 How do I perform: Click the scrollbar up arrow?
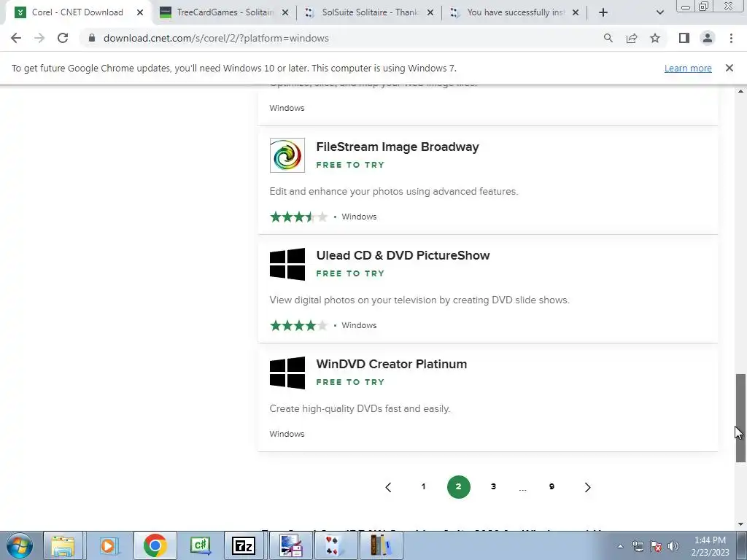click(741, 91)
